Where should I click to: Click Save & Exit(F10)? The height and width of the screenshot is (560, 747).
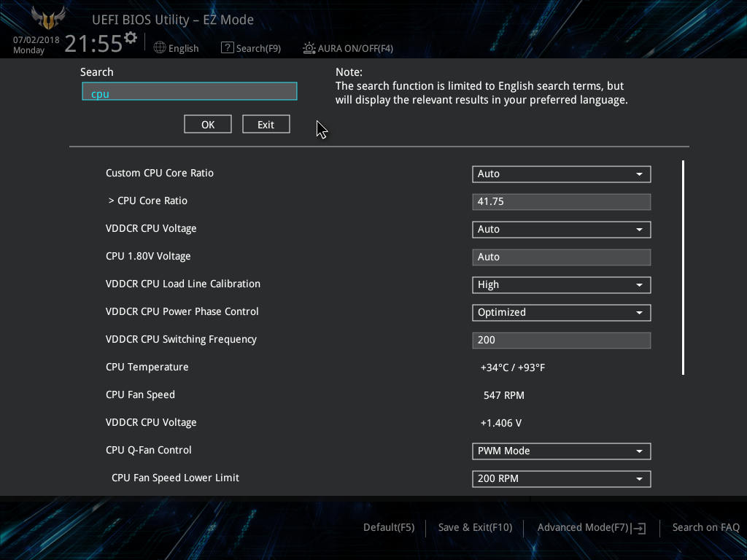coord(475,527)
